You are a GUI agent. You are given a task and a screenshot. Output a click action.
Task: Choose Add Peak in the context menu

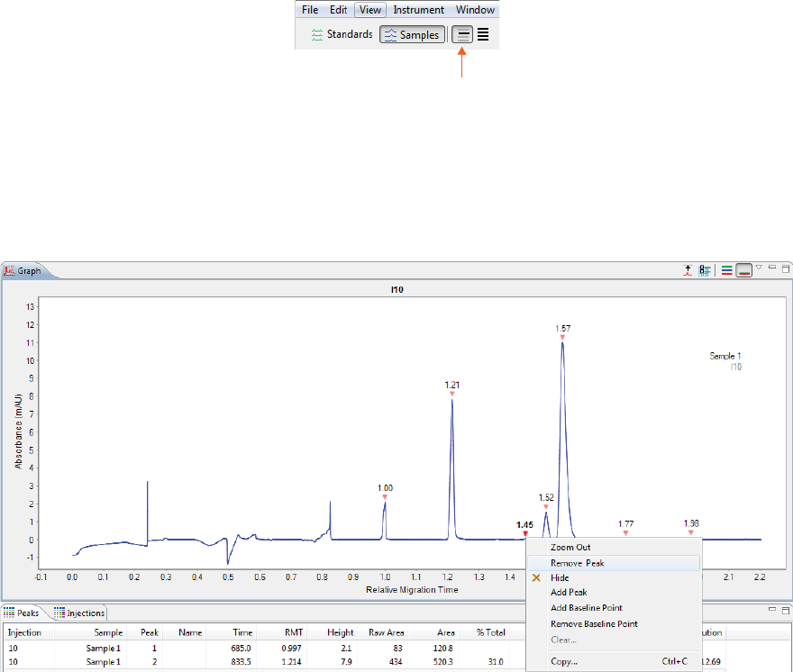pyautogui.click(x=613, y=592)
